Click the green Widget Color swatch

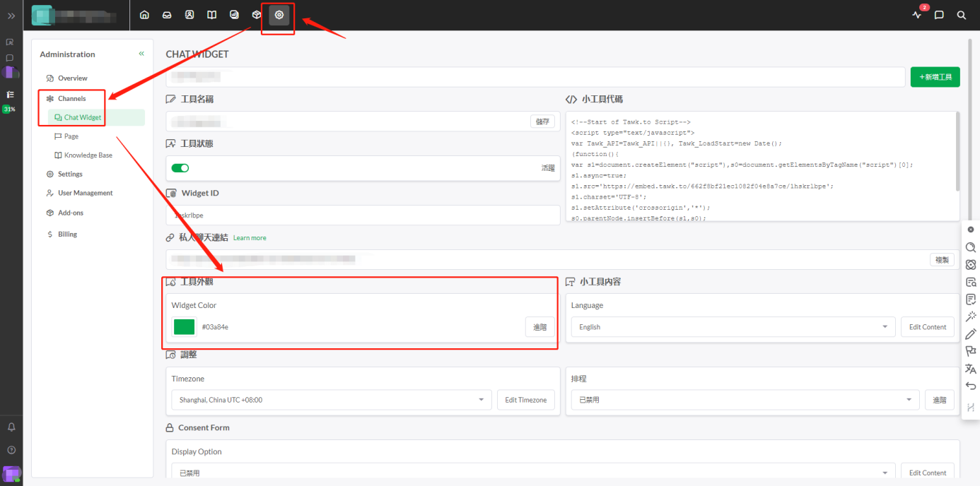coord(185,326)
